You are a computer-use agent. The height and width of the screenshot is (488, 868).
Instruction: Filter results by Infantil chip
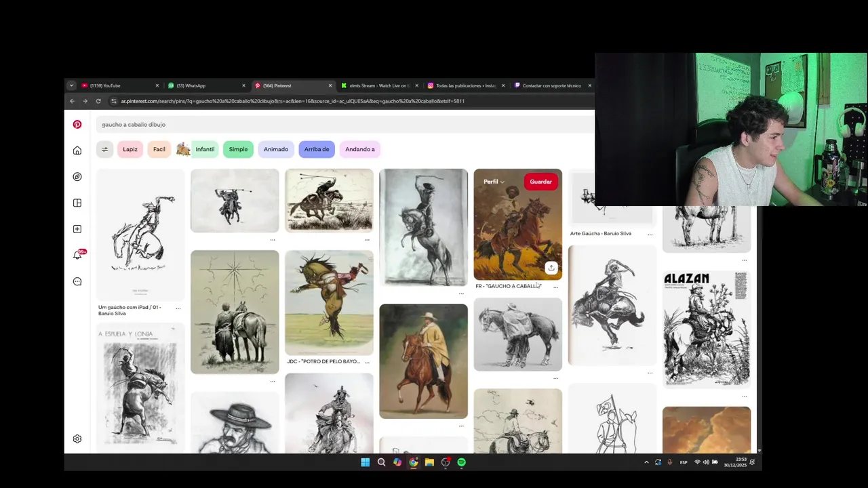197,149
